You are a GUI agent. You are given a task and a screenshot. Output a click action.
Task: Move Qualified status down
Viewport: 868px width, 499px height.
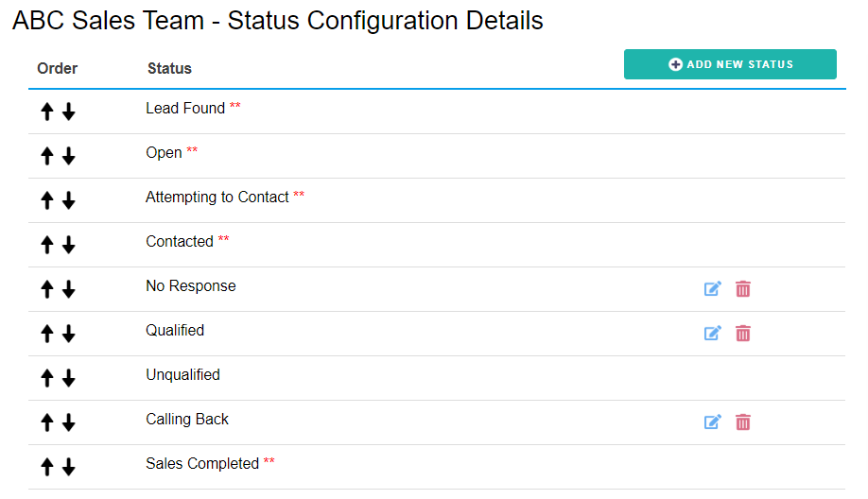coord(69,334)
